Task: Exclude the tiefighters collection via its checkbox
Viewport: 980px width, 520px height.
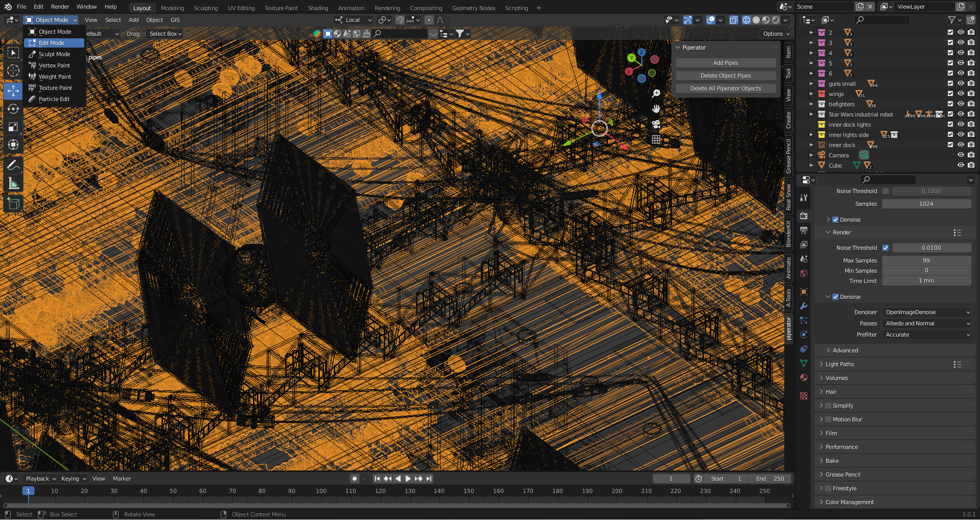Action: coord(950,104)
